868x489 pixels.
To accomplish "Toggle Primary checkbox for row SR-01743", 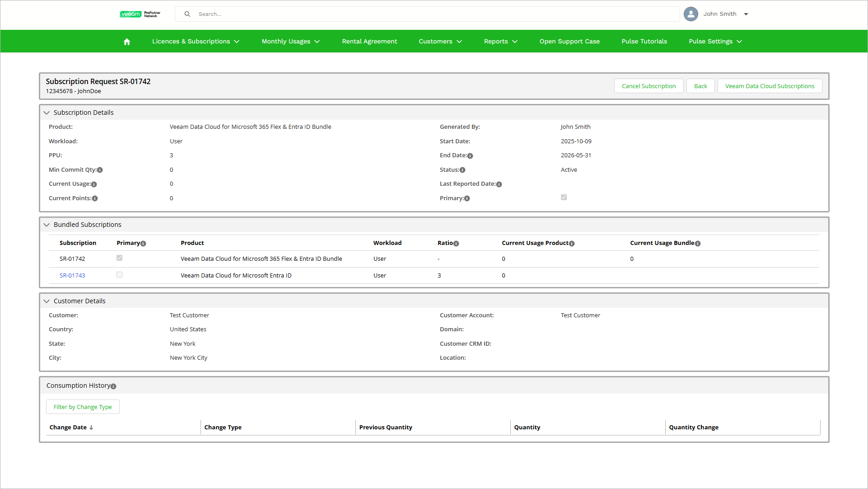I will tap(119, 275).
